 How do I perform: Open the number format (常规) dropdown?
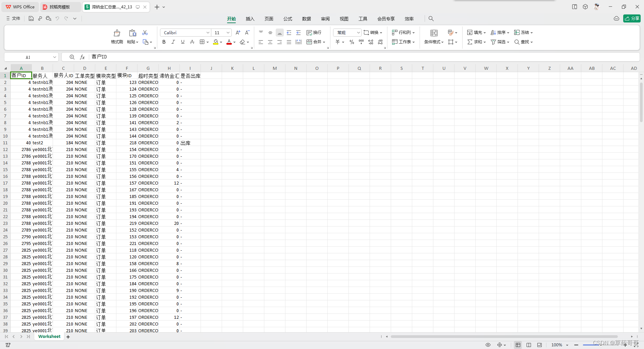point(359,33)
